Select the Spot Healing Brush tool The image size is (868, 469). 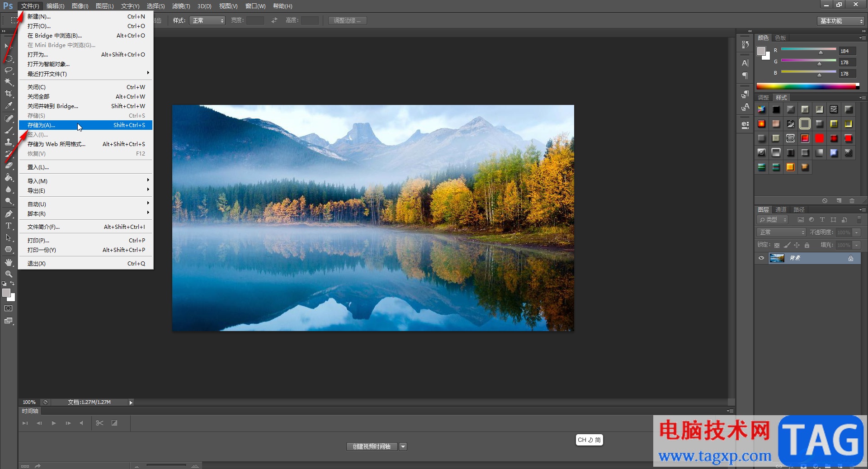click(x=9, y=118)
